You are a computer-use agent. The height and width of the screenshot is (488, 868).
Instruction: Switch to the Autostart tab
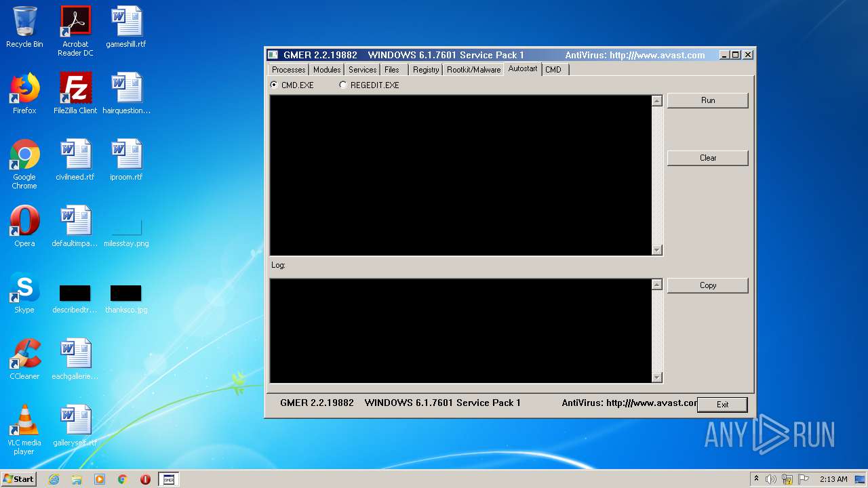click(523, 68)
